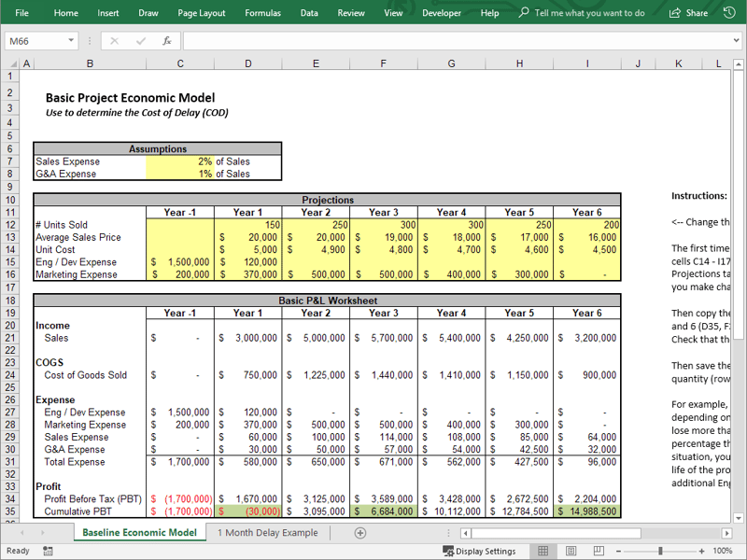
Task: Open version history clock icon
Action: tap(729, 13)
